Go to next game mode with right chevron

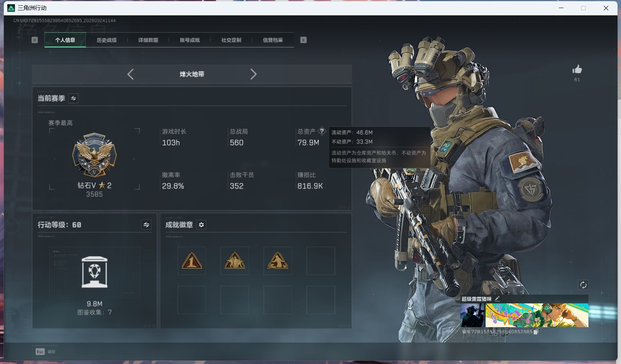253,74
